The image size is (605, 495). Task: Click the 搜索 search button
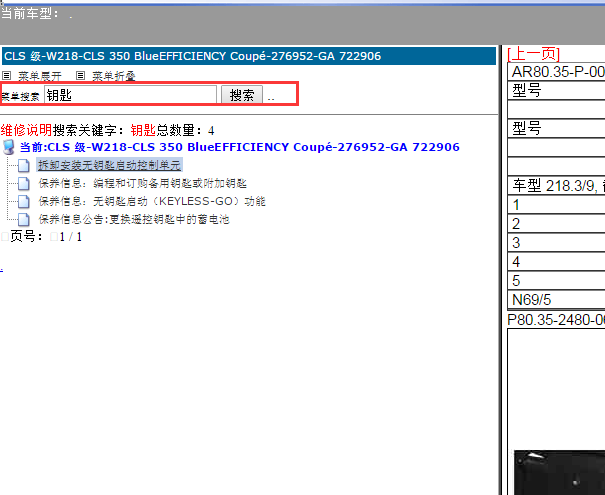click(242, 95)
